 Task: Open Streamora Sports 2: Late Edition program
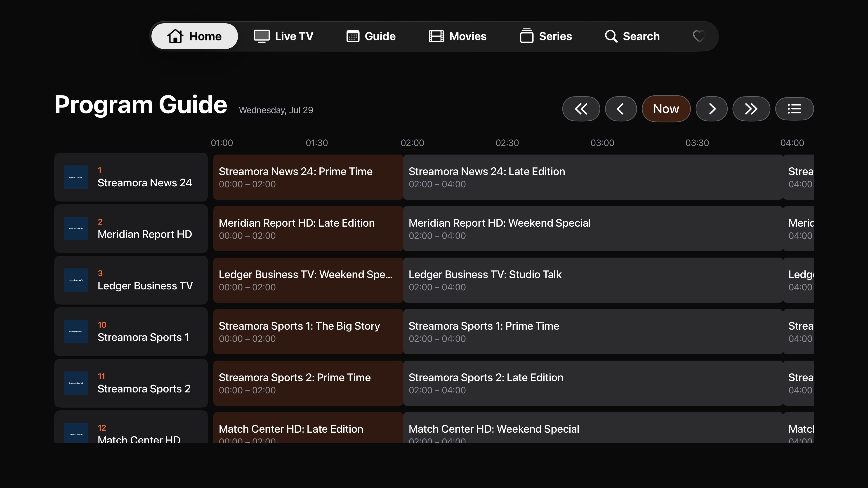click(593, 383)
